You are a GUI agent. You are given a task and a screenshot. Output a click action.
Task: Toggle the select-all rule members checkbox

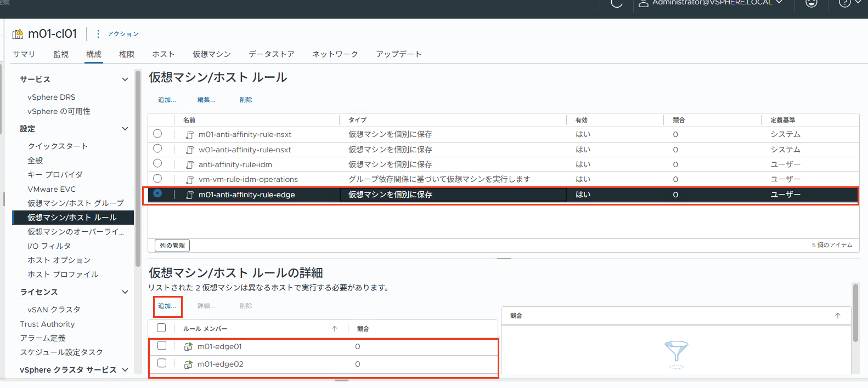click(x=161, y=328)
